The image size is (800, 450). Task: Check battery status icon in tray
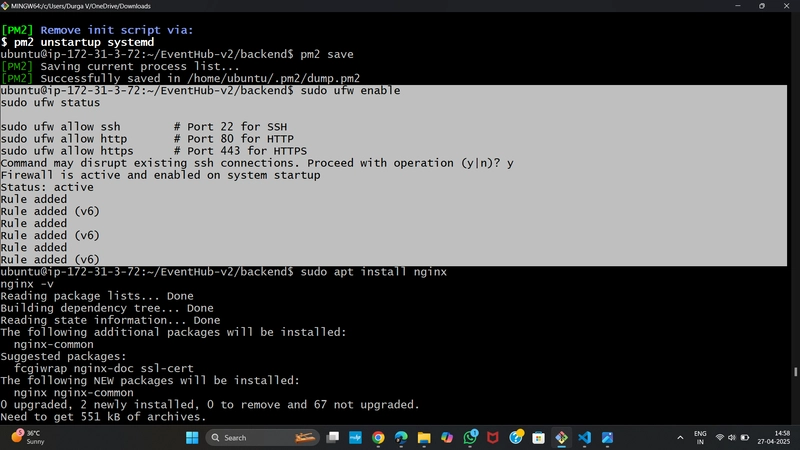(744, 438)
